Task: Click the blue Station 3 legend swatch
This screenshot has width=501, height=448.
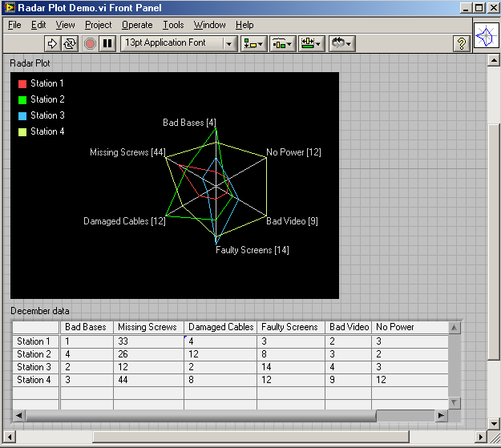Action: tap(22, 115)
